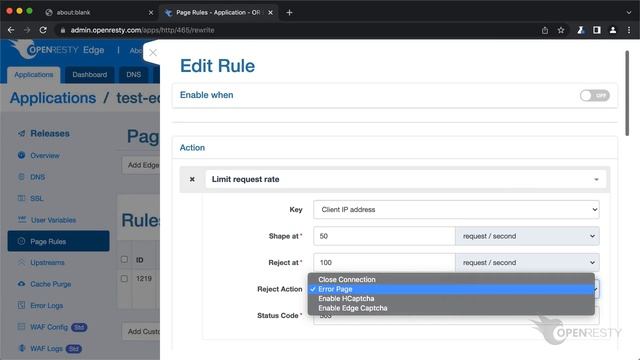Click the OpenResty Edge logo
The width and height of the screenshot is (640, 360).
pos(57,50)
